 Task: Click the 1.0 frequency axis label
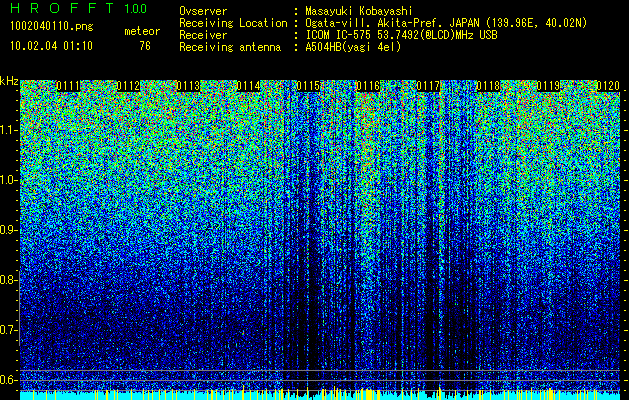pyautogui.click(x=9, y=180)
